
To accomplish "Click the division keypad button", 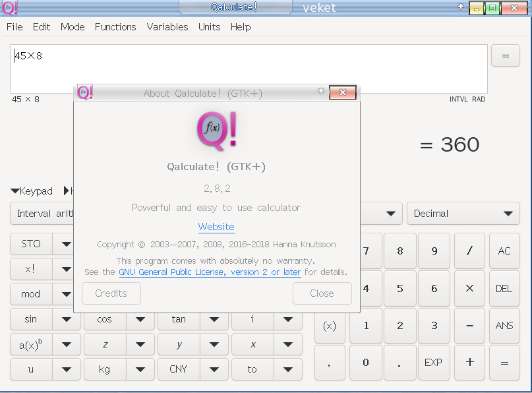I will coord(469,251).
